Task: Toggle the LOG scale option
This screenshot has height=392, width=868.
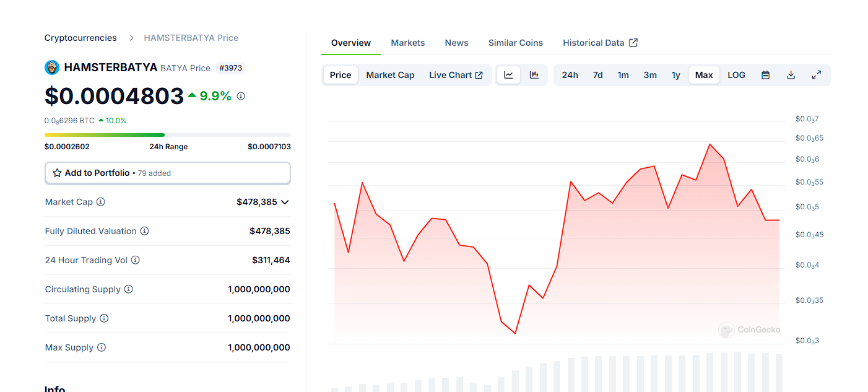Action: [736, 75]
